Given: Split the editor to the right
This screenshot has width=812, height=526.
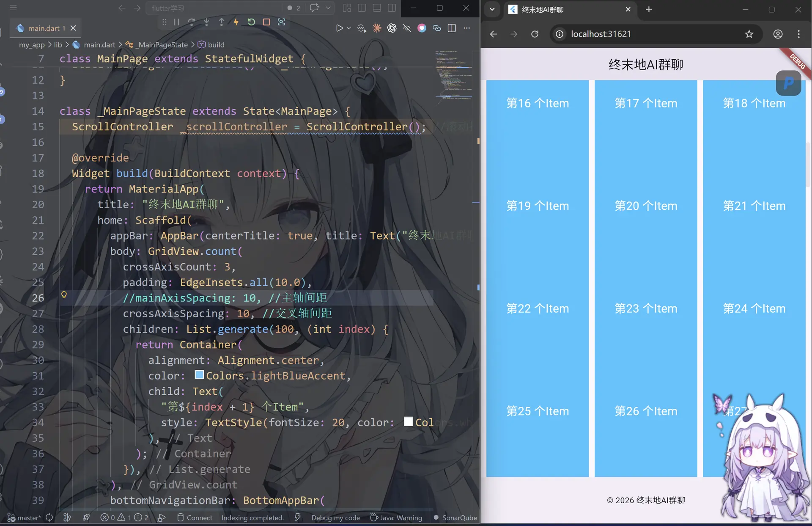Looking at the screenshot, I should [x=452, y=28].
